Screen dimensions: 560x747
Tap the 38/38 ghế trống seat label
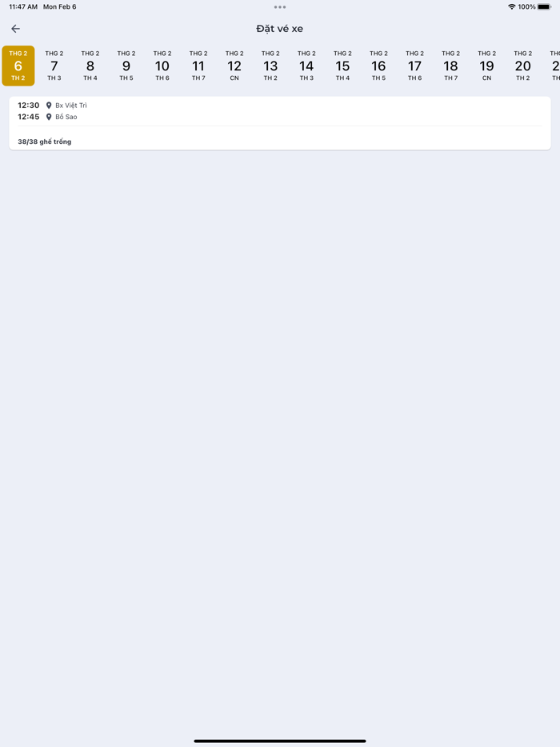coord(45,142)
